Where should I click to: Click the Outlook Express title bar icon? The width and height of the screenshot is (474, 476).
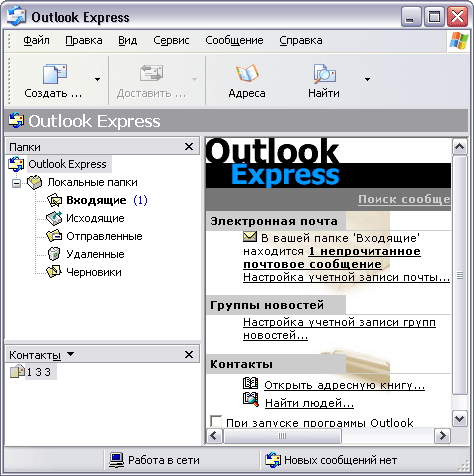(17, 16)
